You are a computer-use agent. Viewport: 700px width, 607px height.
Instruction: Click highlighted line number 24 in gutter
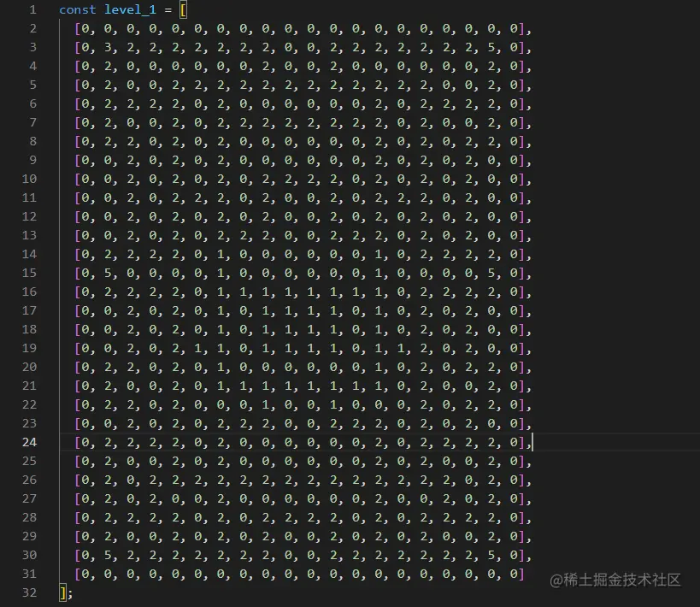coord(29,442)
